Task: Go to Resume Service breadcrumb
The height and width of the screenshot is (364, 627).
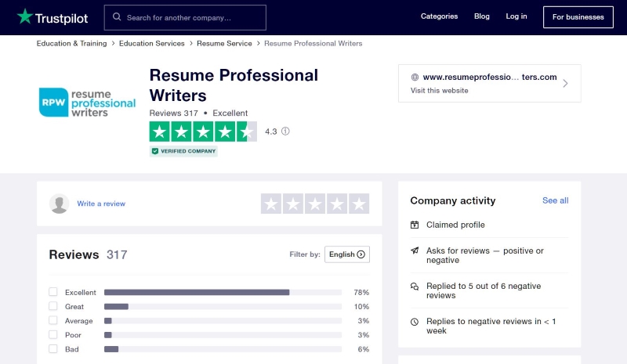Action: click(224, 43)
